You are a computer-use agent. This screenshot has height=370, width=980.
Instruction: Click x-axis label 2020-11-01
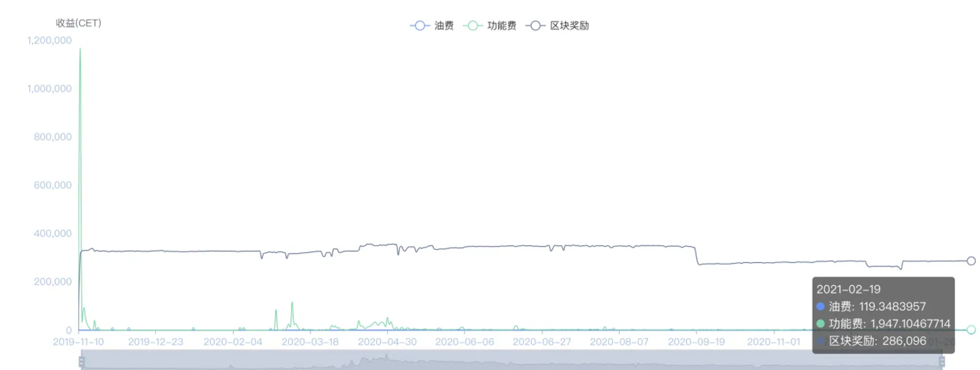coord(774,342)
